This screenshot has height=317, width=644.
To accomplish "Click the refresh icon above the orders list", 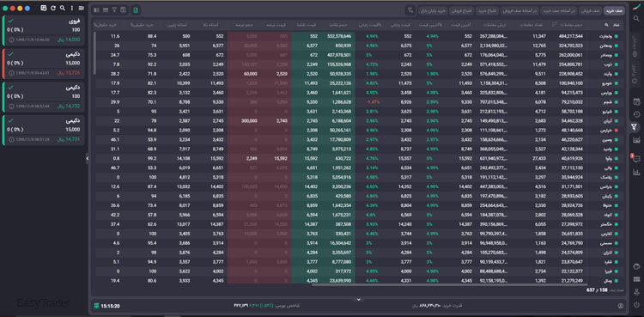I will [53, 8].
